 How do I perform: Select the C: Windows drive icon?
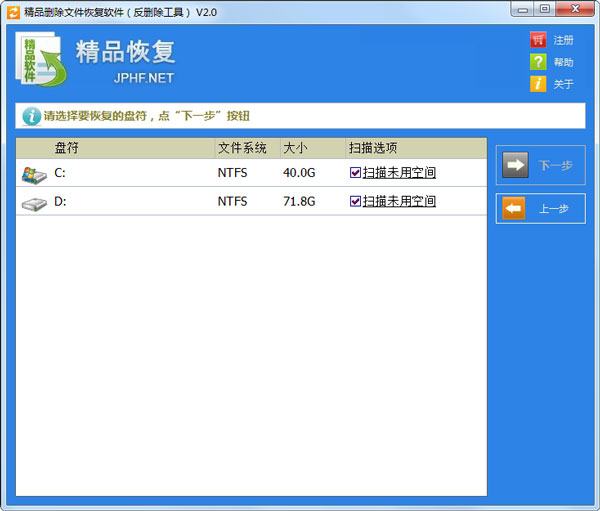pyautogui.click(x=34, y=175)
